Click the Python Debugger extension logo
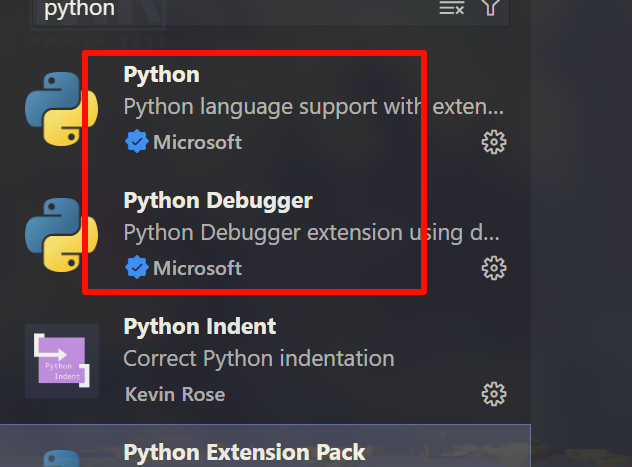 (61, 235)
